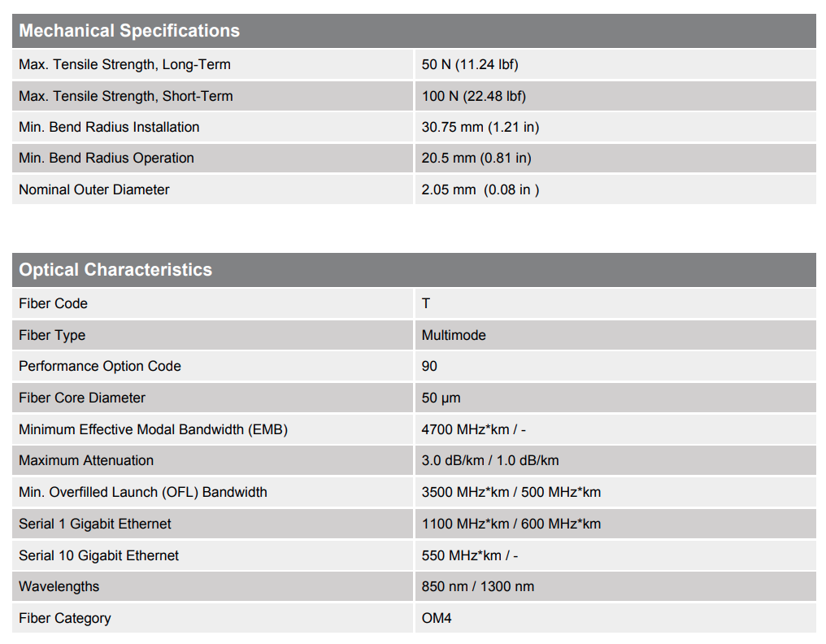Select the OM4 fiber category value

coord(437,618)
